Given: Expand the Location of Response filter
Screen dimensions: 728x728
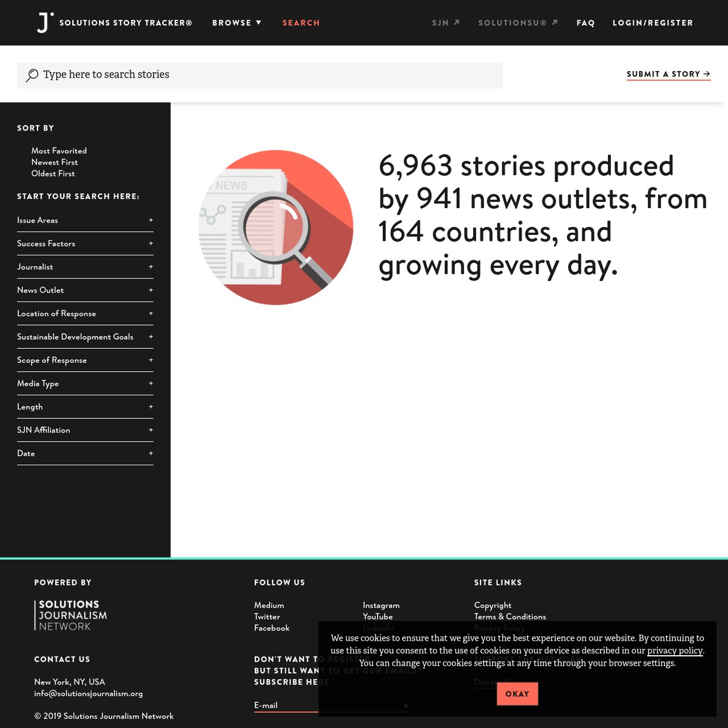Looking at the screenshot, I should coord(85,314).
